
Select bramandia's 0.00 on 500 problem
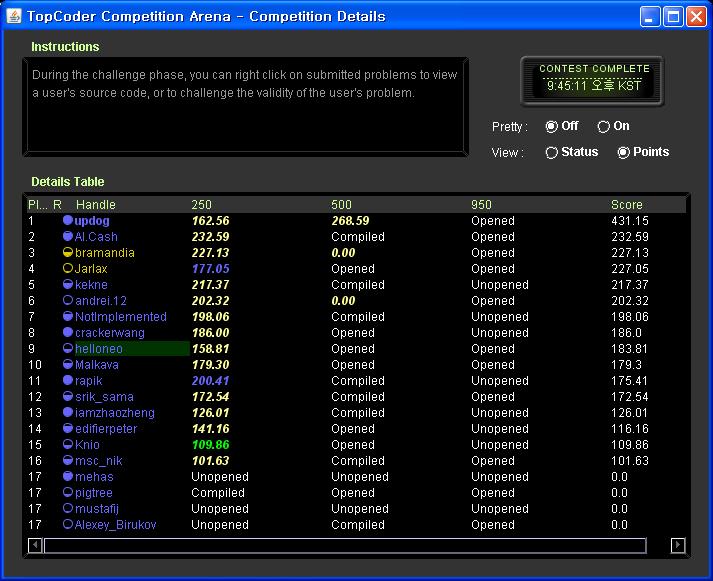pyautogui.click(x=343, y=252)
